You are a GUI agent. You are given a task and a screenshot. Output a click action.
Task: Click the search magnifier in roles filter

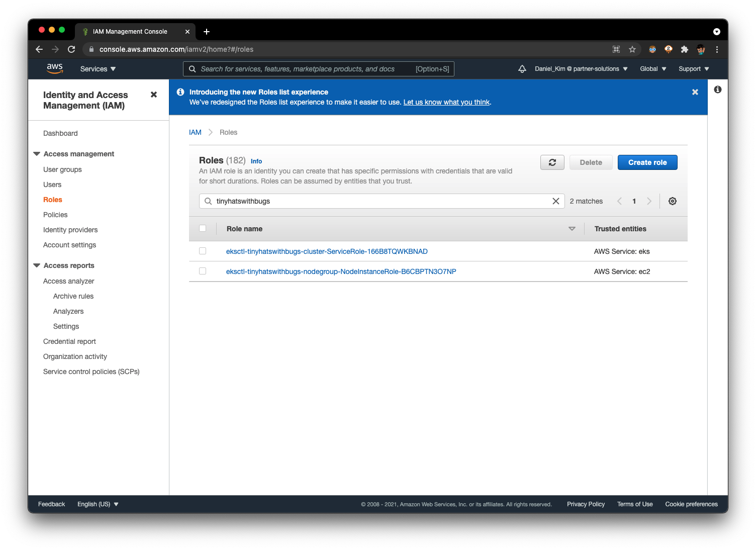[x=208, y=201]
